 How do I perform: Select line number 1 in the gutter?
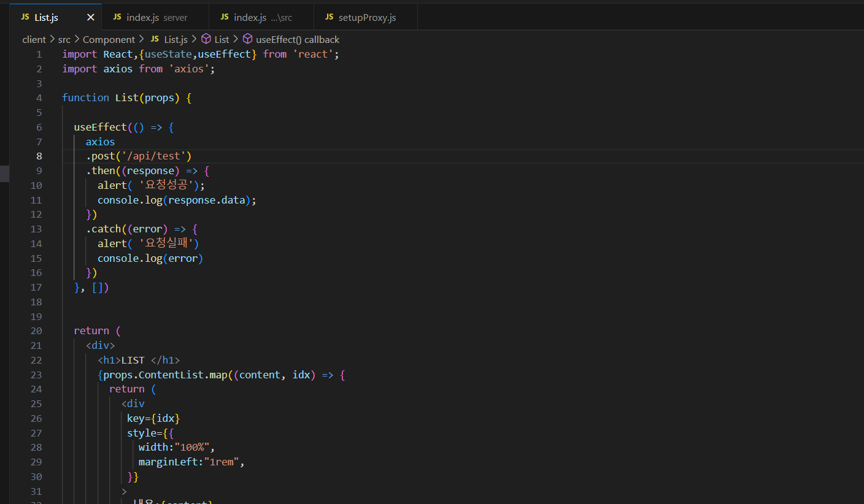39,54
